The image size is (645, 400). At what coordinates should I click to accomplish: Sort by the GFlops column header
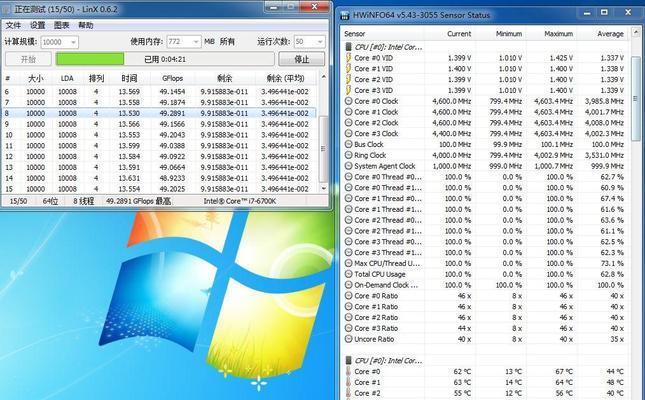[x=172, y=78]
